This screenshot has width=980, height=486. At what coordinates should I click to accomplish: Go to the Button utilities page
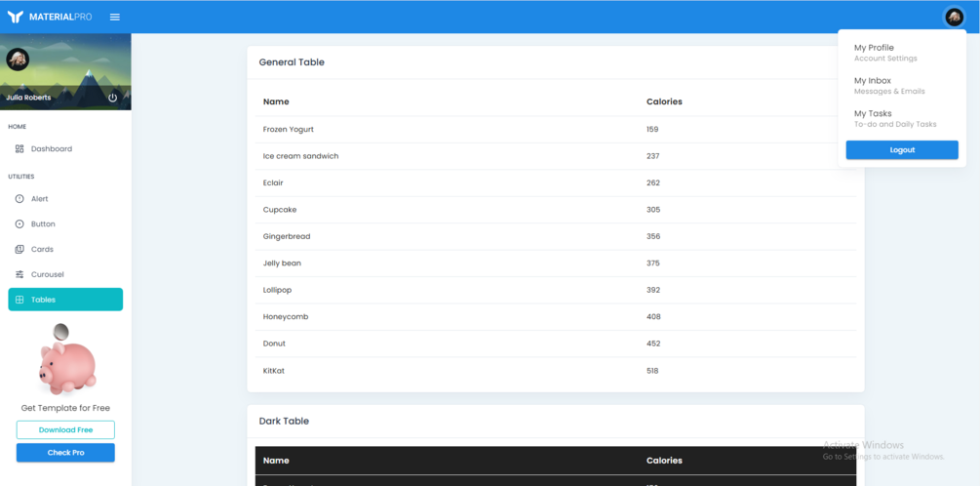coord(65,223)
